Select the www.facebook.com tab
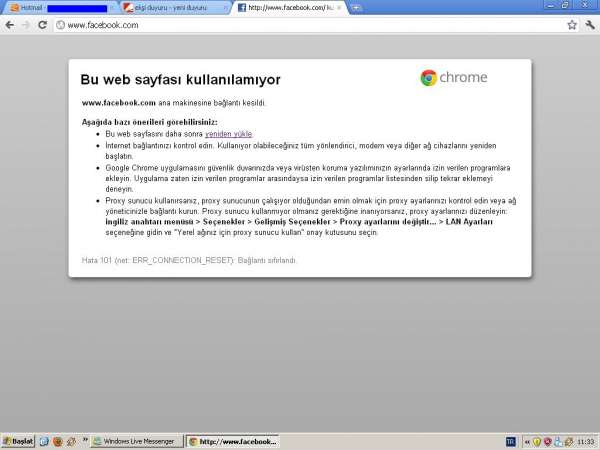This screenshot has width=600, height=450. click(x=289, y=8)
